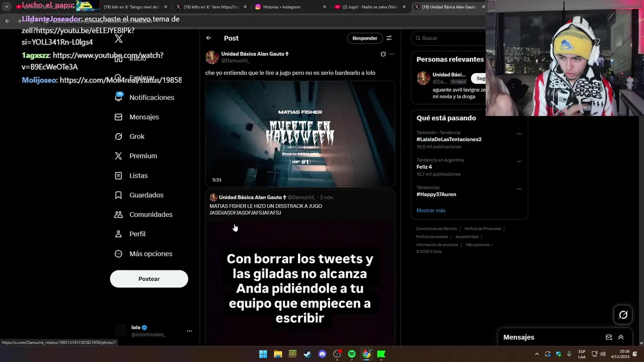
Task: Open File Explorer from the taskbar
Action: tap(278, 354)
